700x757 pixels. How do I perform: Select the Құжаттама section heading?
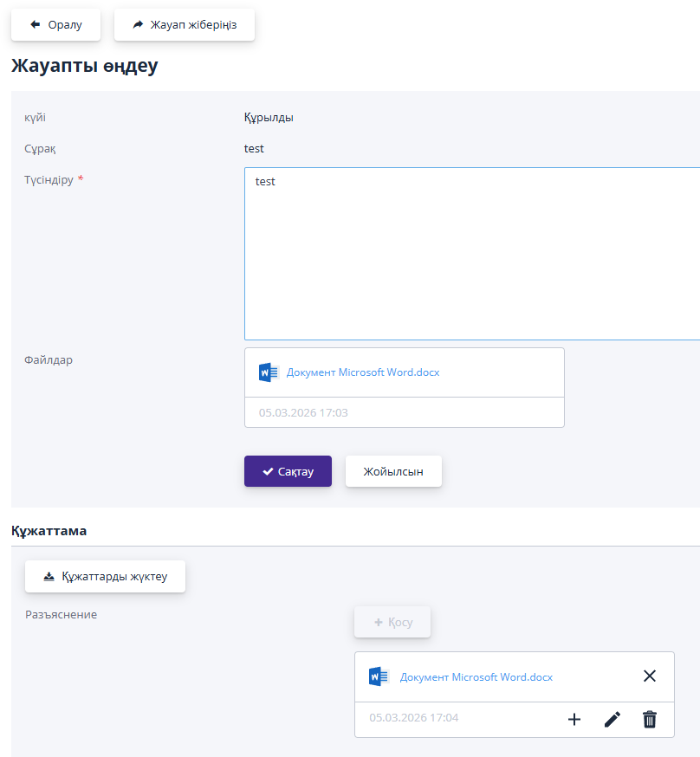pyautogui.click(x=49, y=529)
